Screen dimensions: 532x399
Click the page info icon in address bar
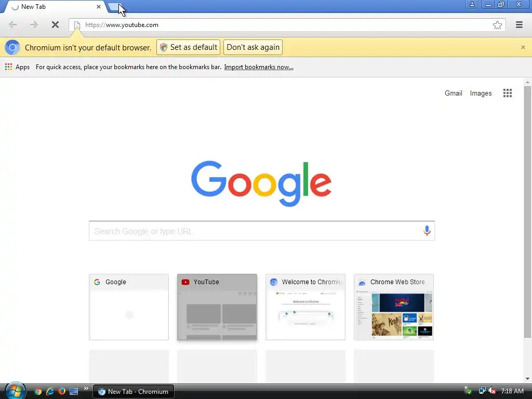pyautogui.click(x=77, y=25)
